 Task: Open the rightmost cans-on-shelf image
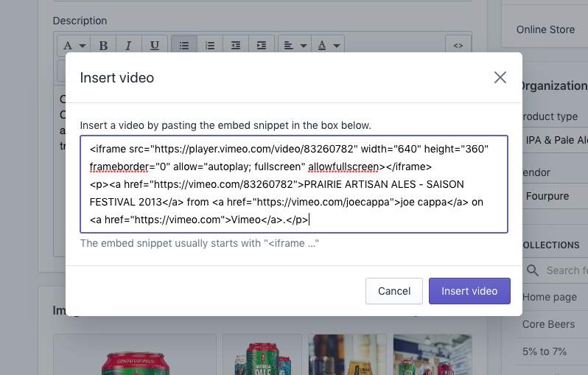point(433,355)
